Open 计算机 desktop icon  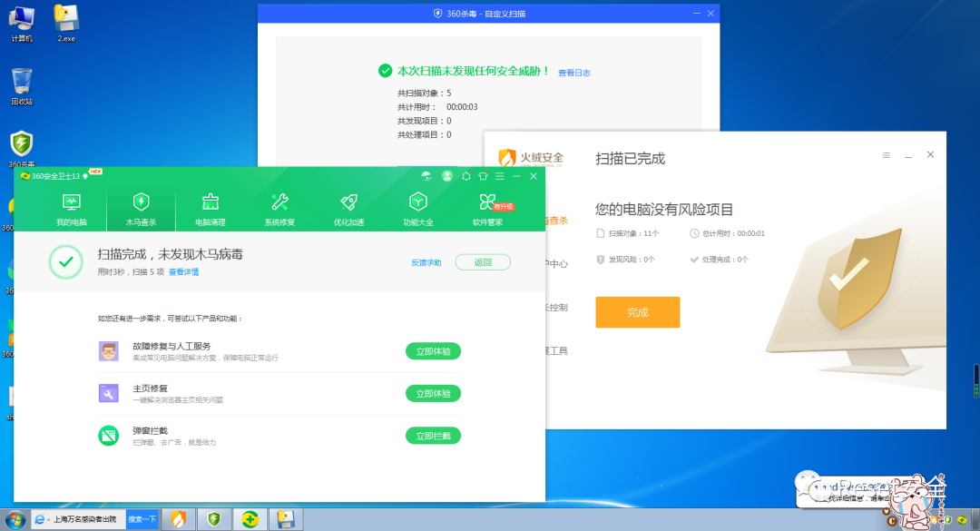(x=22, y=24)
